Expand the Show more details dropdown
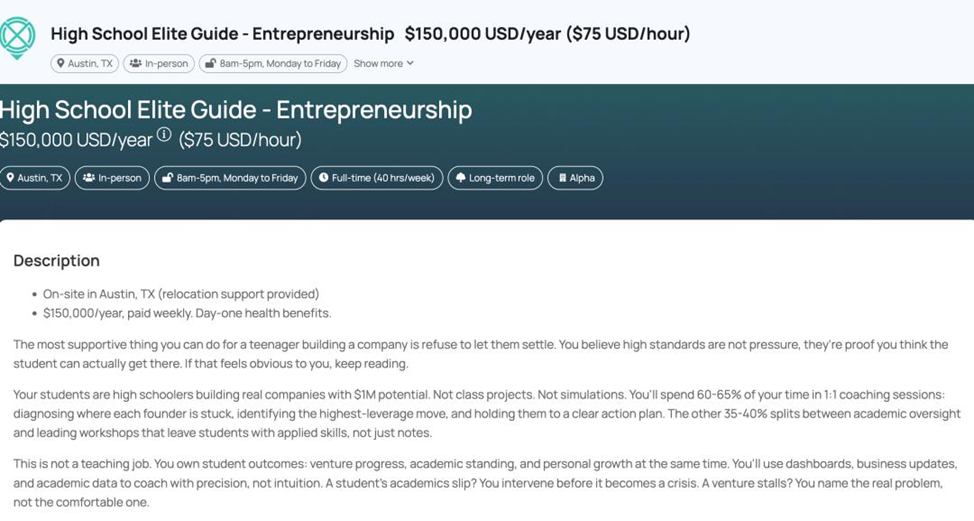Image resolution: width=974 pixels, height=521 pixels. [383, 63]
